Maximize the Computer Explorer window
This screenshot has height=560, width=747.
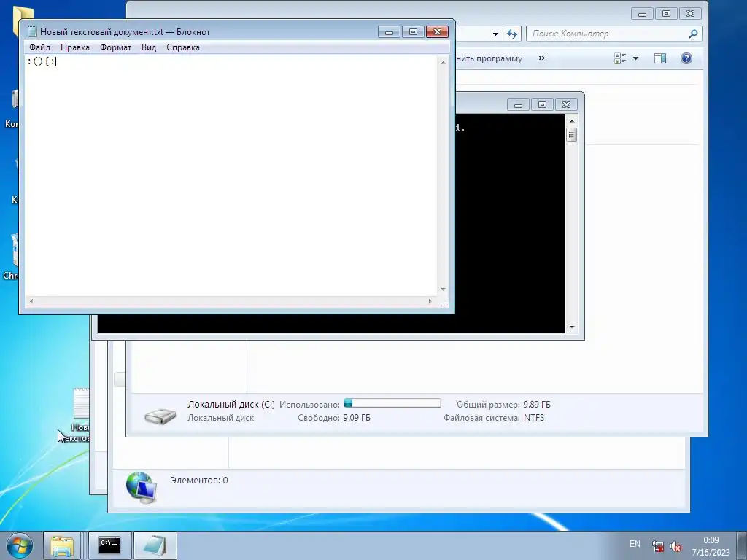point(666,14)
